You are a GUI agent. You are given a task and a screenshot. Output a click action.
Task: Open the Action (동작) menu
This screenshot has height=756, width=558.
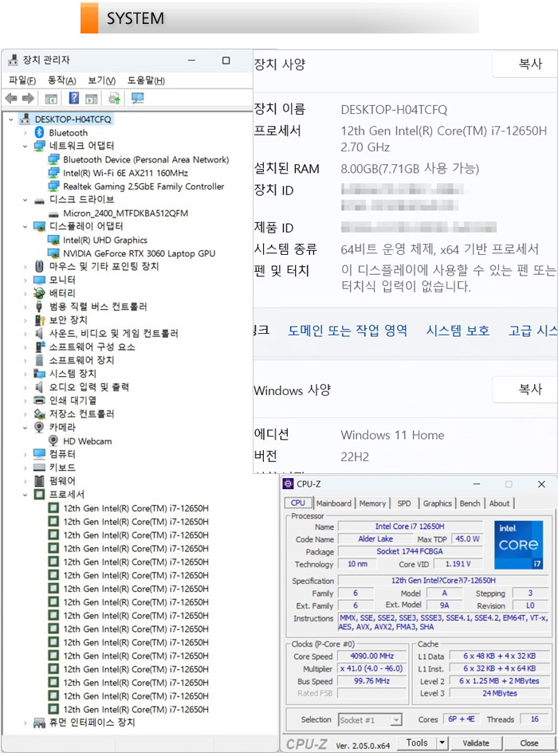tap(61, 80)
